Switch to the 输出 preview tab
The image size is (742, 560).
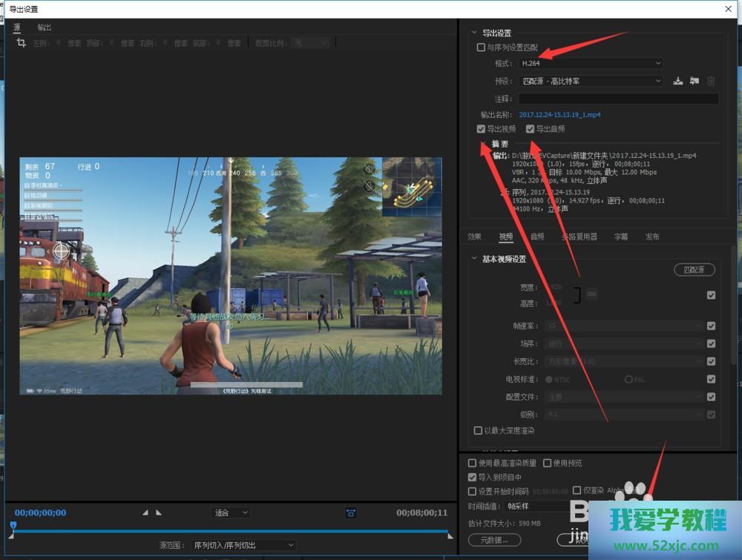pos(45,27)
